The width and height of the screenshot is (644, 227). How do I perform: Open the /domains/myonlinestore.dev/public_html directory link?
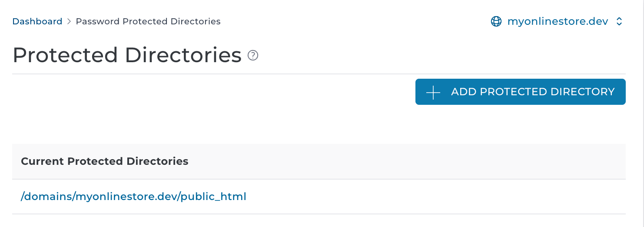tap(133, 197)
